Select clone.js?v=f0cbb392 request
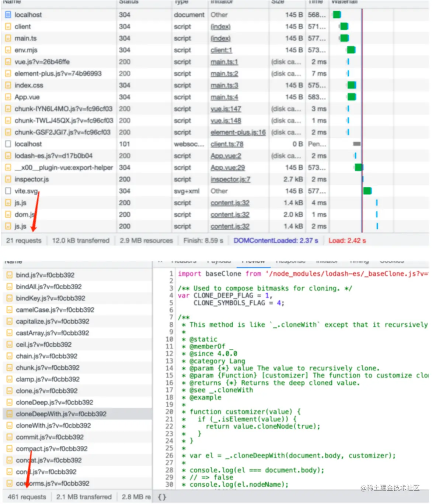This screenshot has width=432, height=504. click(x=47, y=391)
